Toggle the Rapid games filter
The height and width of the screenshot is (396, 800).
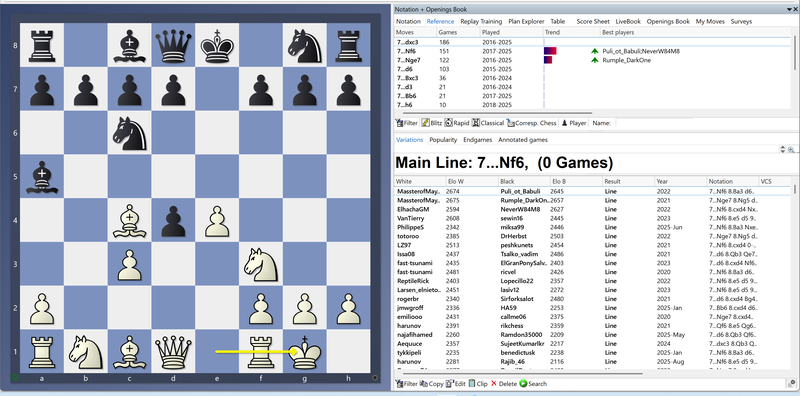457,123
